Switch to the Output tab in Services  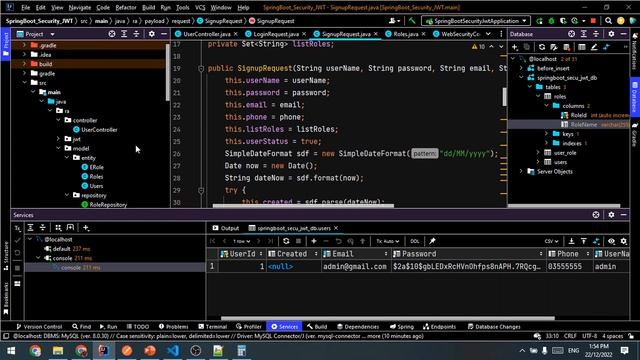tap(226, 228)
